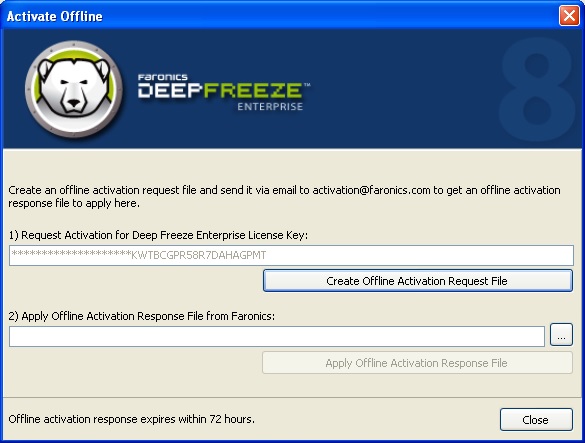The image size is (585, 443).
Task: Focus the empty response file path field
Action: point(277,336)
